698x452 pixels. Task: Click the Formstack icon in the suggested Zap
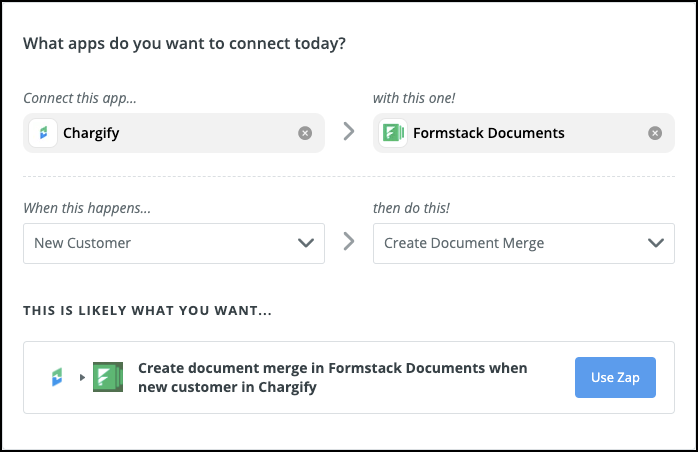[107, 377]
